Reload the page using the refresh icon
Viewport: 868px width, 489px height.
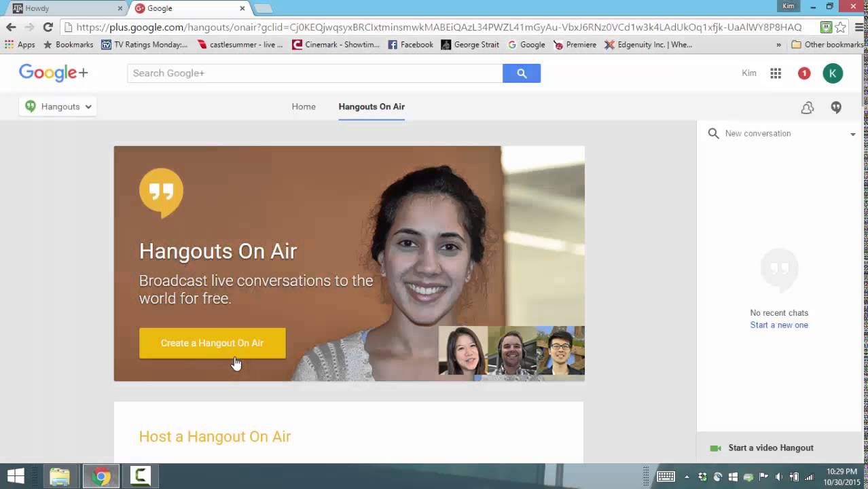48,27
